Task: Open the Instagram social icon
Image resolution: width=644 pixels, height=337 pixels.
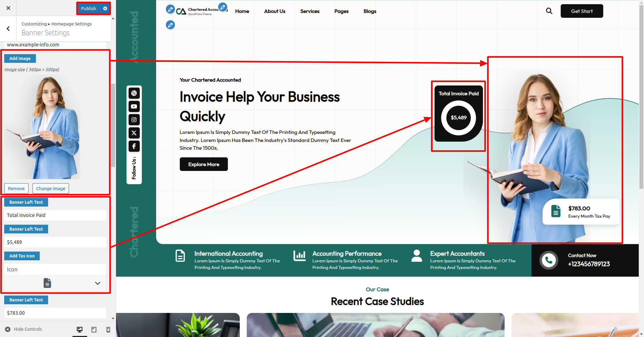Action: click(x=134, y=120)
